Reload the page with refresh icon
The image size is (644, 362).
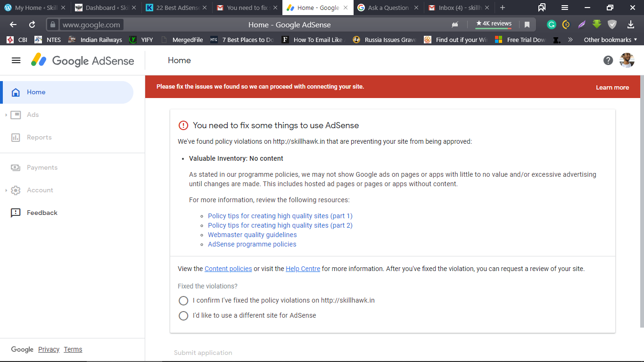click(x=32, y=25)
